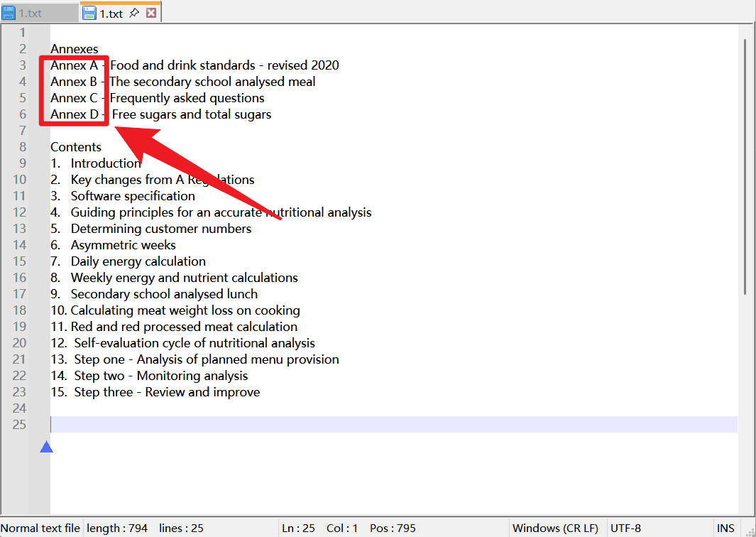This screenshot has width=756, height=537.
Task: Click line number 12 in the gutter
Action: tap(20, 212)
